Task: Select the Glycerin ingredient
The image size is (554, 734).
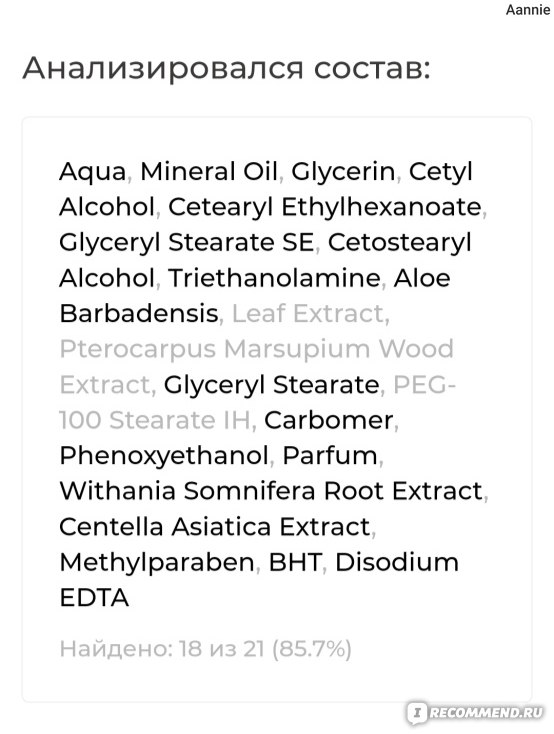Action: (x=343, y=172)
